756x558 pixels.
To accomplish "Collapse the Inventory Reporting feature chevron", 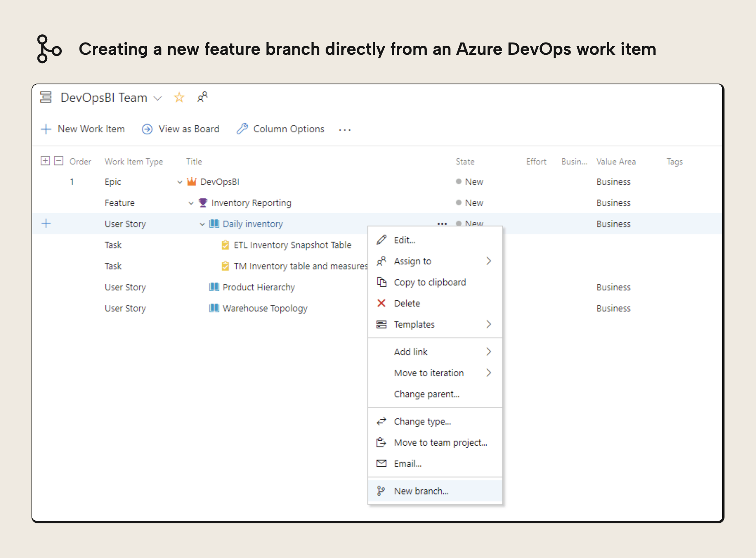I will click(191, 203).
